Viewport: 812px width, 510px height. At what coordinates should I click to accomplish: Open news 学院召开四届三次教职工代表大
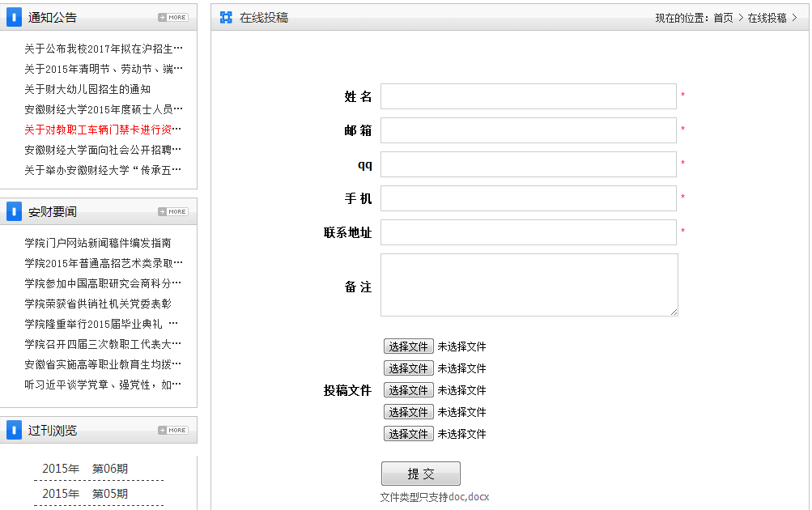pyautogui.click(x=103, y=344)
